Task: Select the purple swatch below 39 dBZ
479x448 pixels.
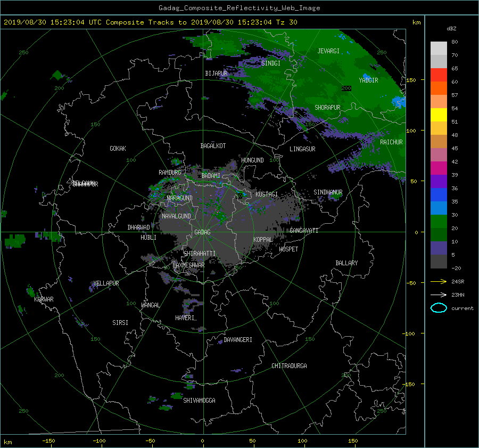Action: (x=439, y=181)
